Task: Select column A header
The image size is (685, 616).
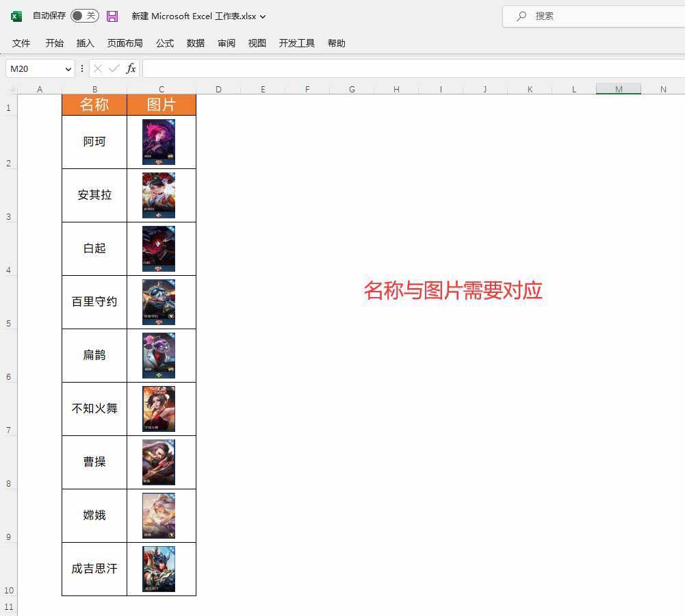Action: click(40, 89)
